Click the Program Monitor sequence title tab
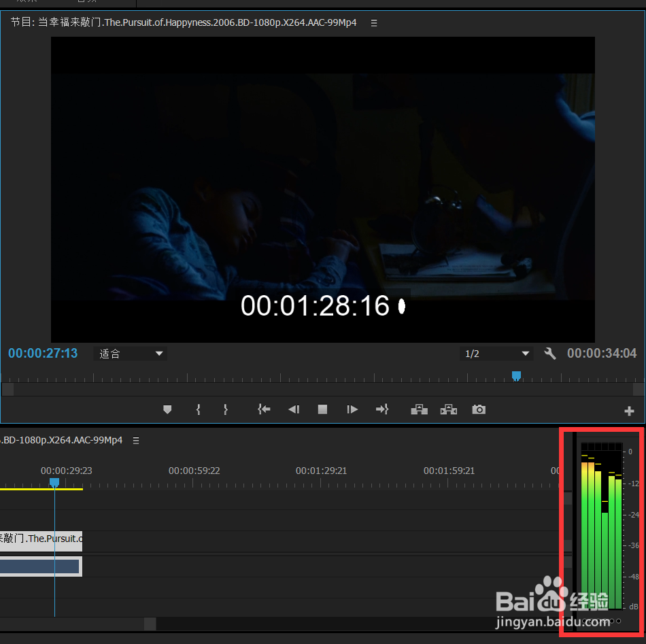The width and height of the screenshot is (646, 644). click(x=184, y=22)
